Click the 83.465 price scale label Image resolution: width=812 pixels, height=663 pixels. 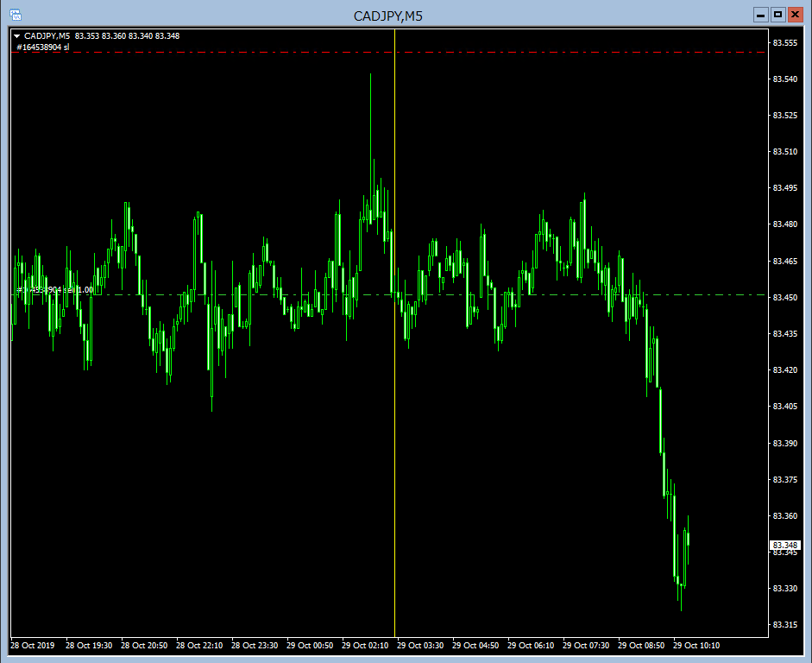[785, 262]
